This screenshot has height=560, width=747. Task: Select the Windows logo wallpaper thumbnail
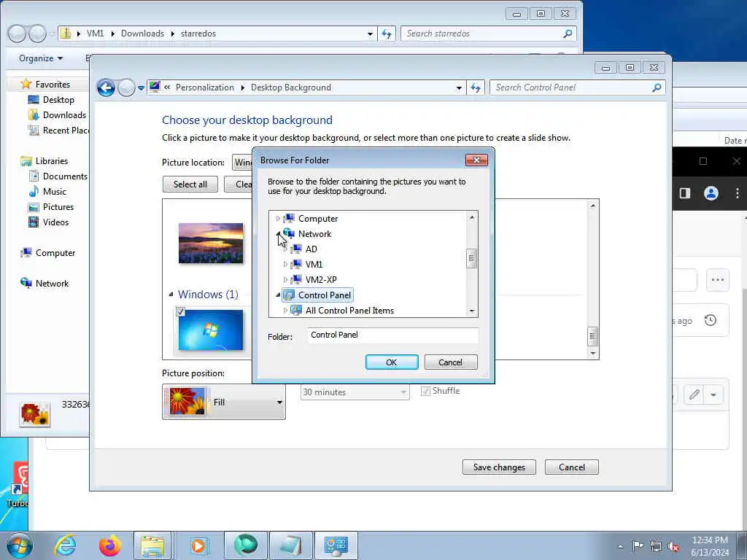(211, 330)
